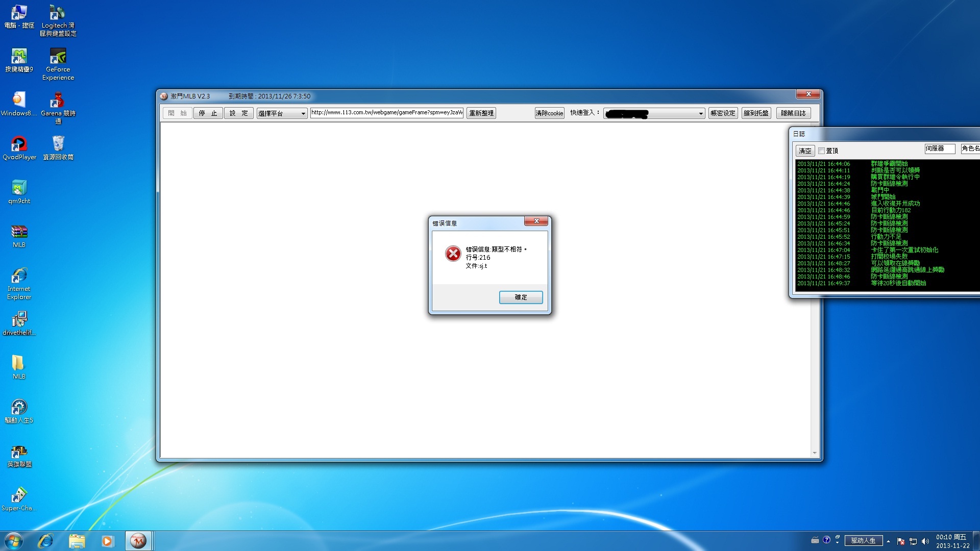The image size is (980, 551).
Task: Click the 驱动人生 taskbar toolbar button
Action: pyautogui.click(x=864, y=540)
